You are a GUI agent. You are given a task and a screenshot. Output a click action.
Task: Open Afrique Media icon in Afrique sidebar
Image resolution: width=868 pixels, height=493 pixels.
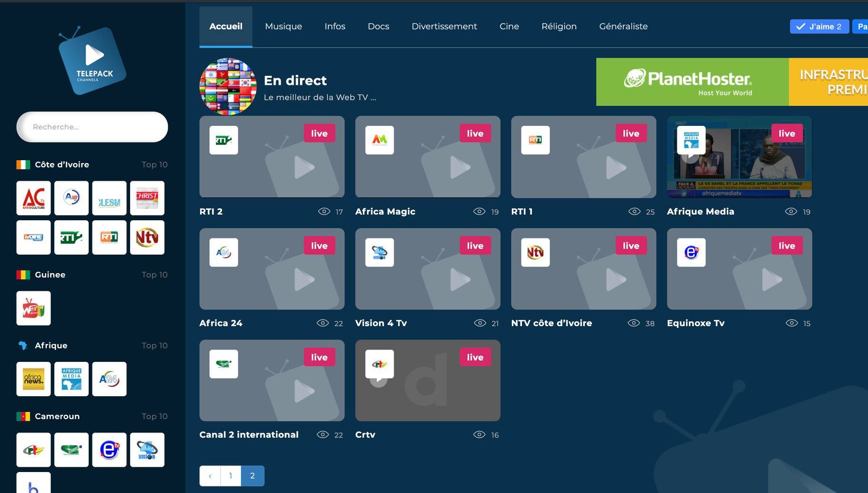[x=71, y=379]
